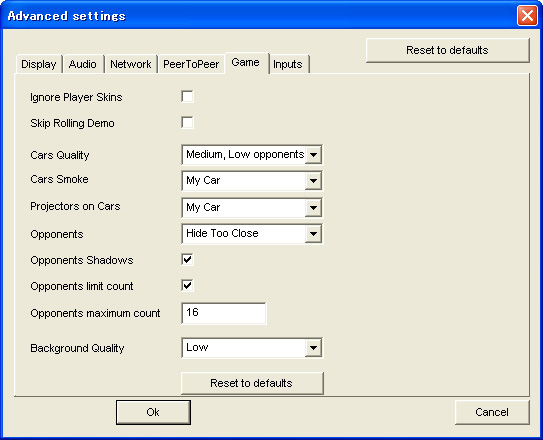Uncheck the Opponents Shadows checkbox
Viewport: 543px width, 440px height.
click(x=187, y=260)
